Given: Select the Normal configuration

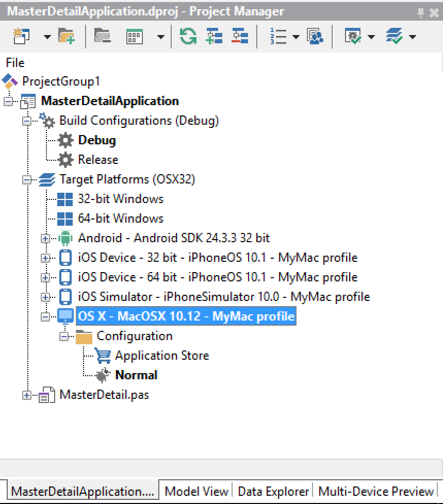Looking at the screenshot, I should point(136,376).
